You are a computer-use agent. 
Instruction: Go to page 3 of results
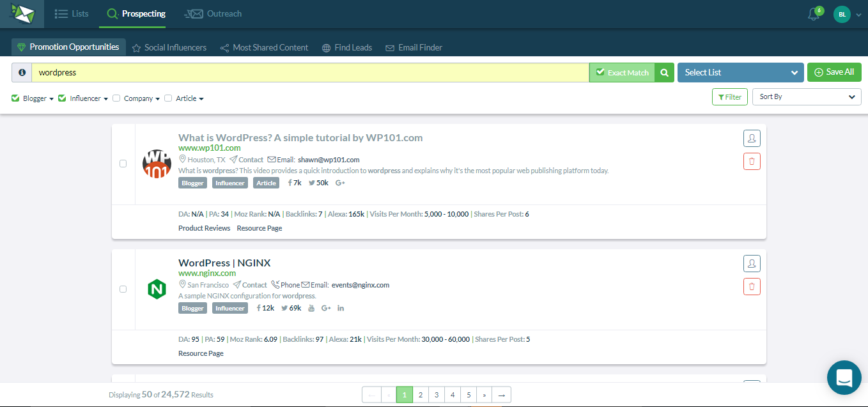(437, 395)
